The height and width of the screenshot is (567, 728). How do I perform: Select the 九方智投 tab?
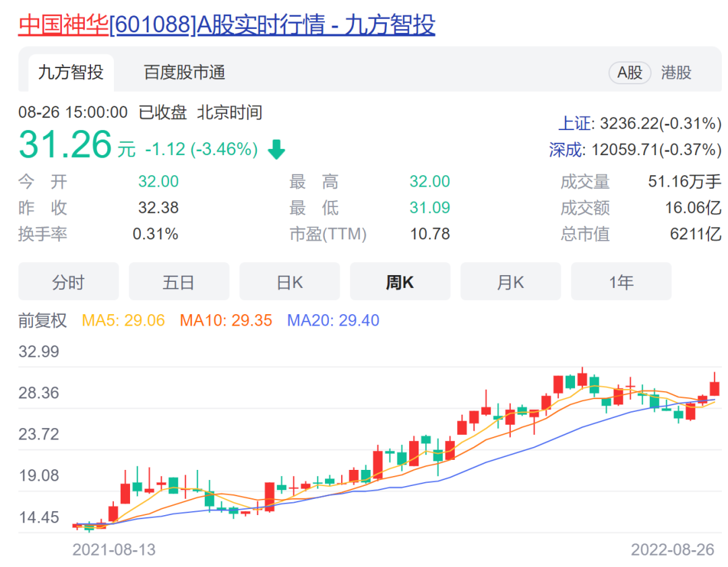point(71,72)
